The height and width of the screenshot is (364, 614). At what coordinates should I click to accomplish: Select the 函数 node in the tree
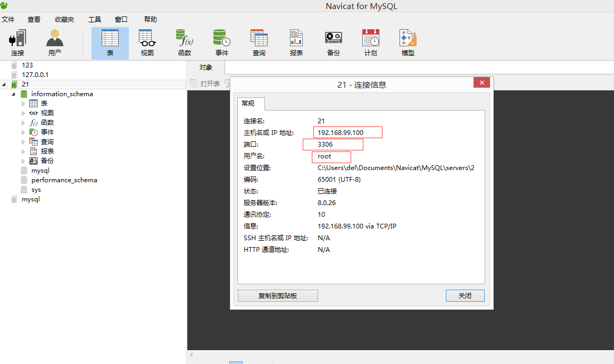coord(47,123)
